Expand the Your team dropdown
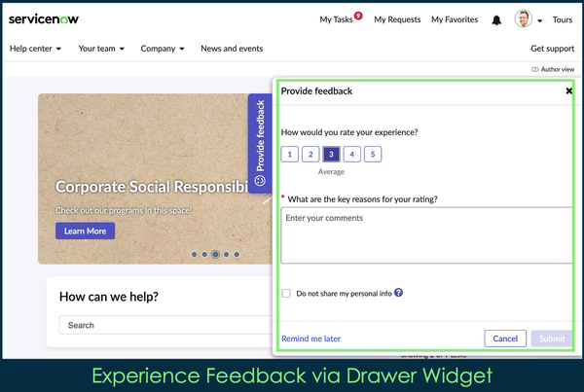Viewport: 584px width, 392px height. tap(101, 49)
